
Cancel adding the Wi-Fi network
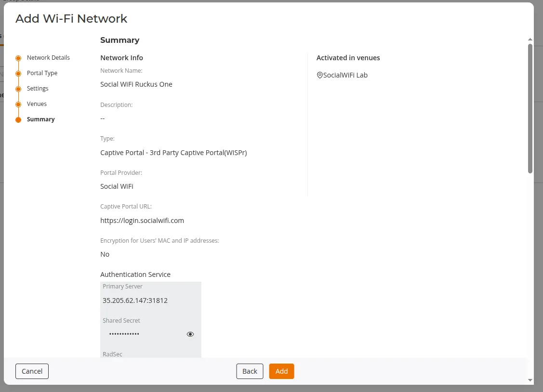pyautogui.click(x=32, y=371)
